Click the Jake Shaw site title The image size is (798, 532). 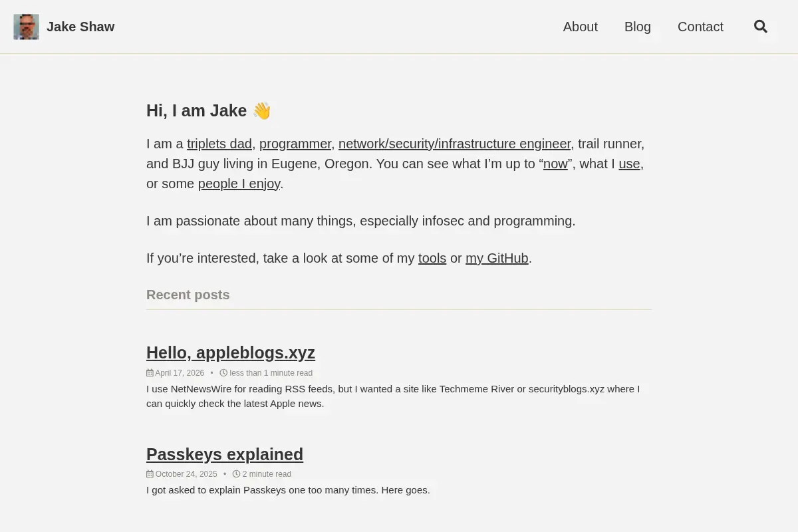pos(80,27)
